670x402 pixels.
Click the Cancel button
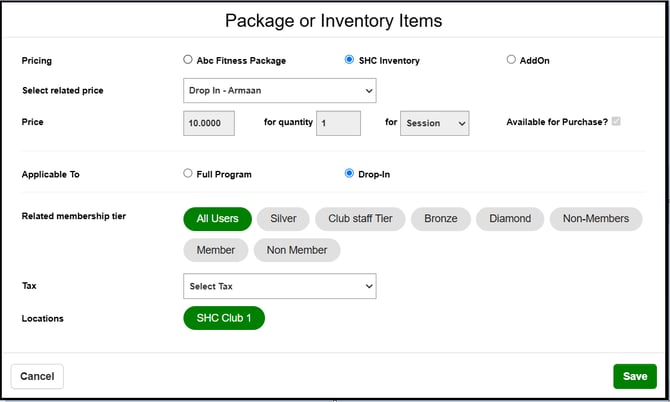click(37, 376)
